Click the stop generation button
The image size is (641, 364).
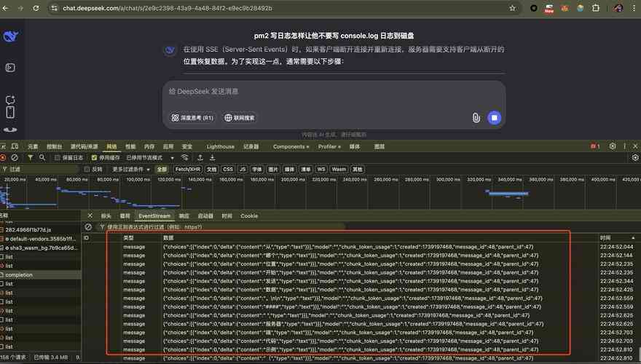494,117
